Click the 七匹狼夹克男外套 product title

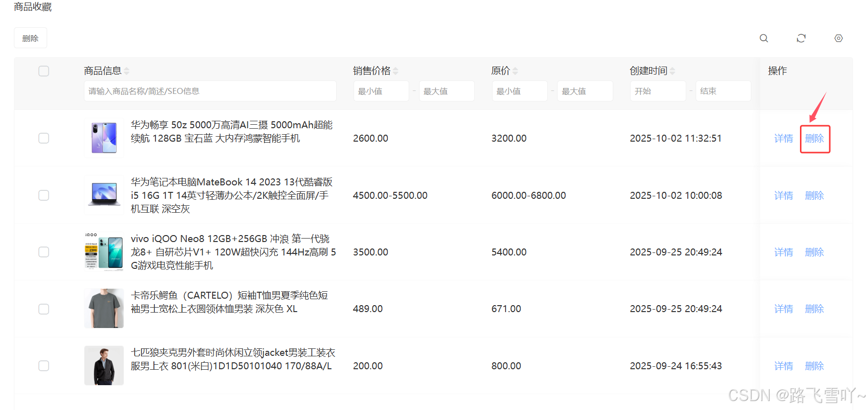pos(233,359)
